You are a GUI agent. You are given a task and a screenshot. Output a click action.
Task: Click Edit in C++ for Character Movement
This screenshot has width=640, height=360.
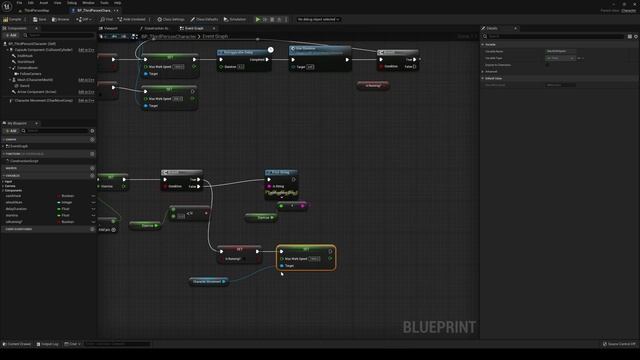pyautogui.click(x=86, y=100)
